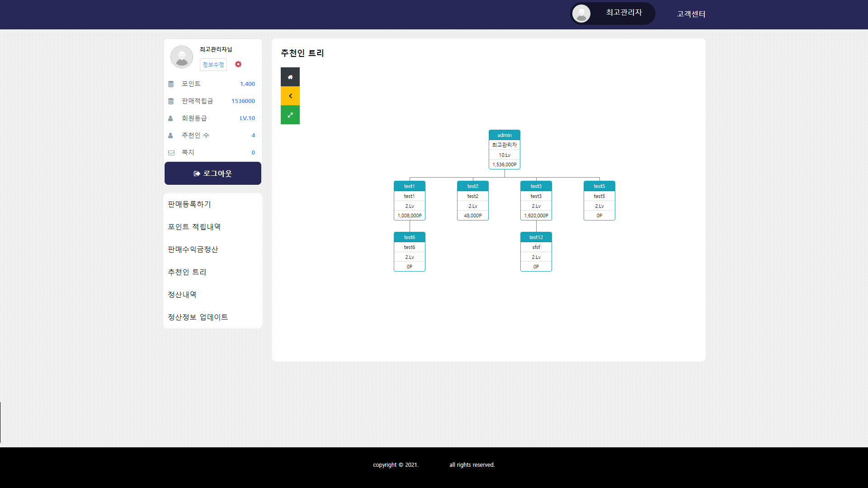868x488 pixels.
Task: Click the 쪽지 envelope icon
Action: [x=171, y=153]
